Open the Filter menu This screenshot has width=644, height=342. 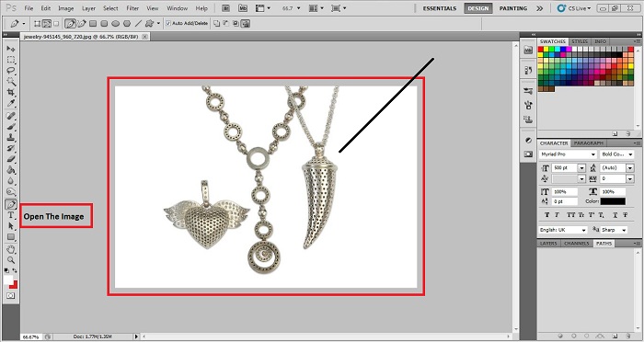[x=132, y=8]
